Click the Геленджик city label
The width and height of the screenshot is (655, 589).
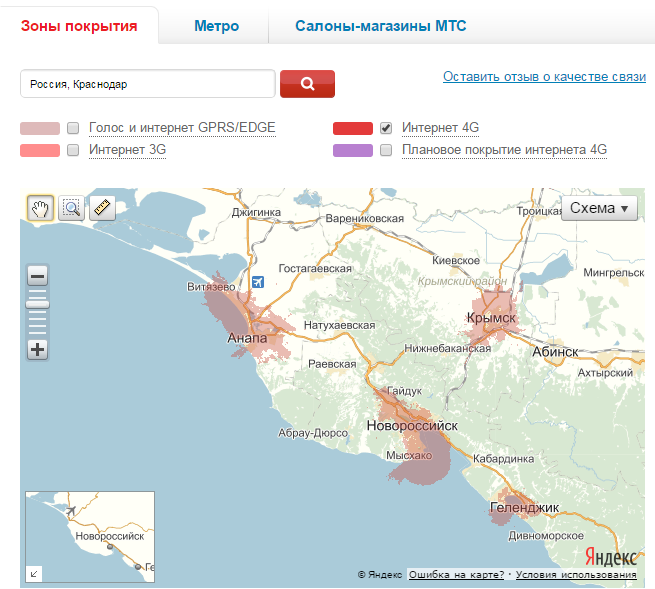(x=524, y=508)
